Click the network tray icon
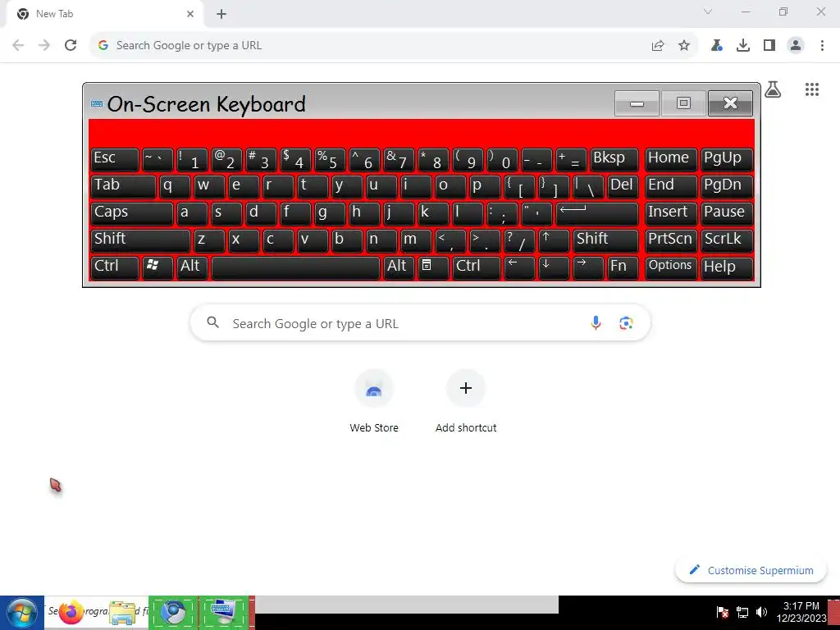The height and width of the screenshot is (630, 840). click(x=742, y=612)
